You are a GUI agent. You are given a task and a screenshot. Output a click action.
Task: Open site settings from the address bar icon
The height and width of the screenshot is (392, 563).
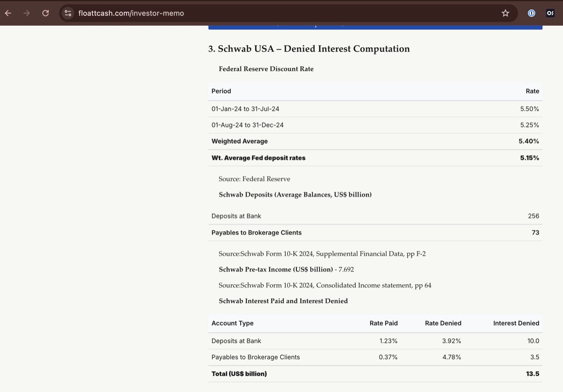click(68, 13)
